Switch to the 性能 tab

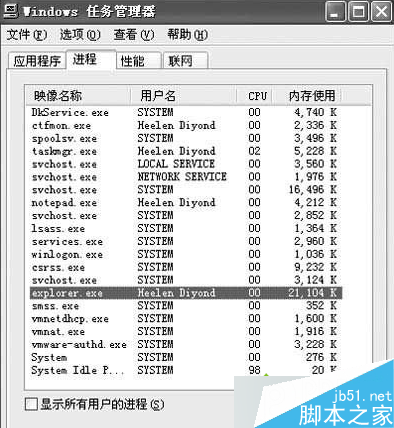point(139,61)
